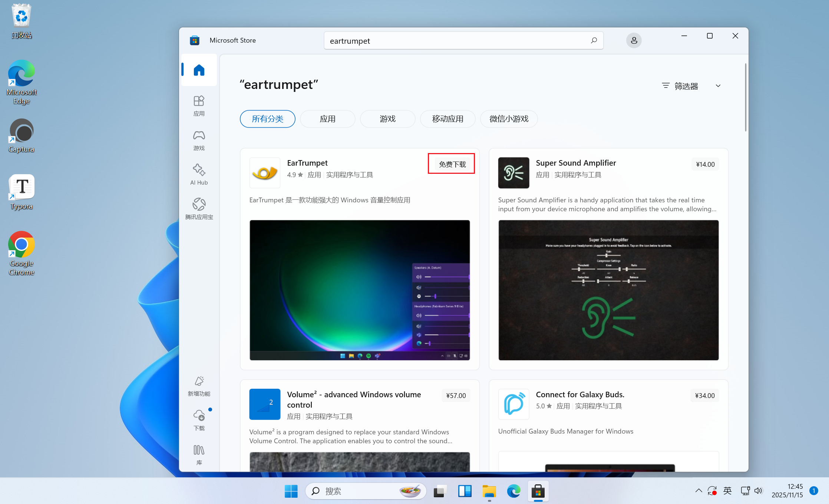Open the Gaming (游戏) sidebar section
Image resolution: width=829 pixels, height=504 pixels.
coord(199,140)
